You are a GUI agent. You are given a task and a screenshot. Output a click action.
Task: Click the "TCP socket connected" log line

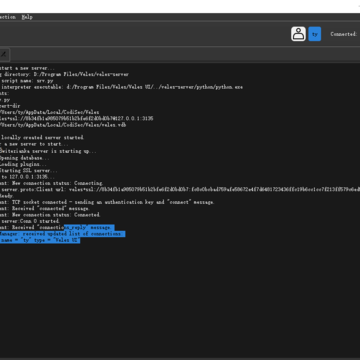click(107, 202)
